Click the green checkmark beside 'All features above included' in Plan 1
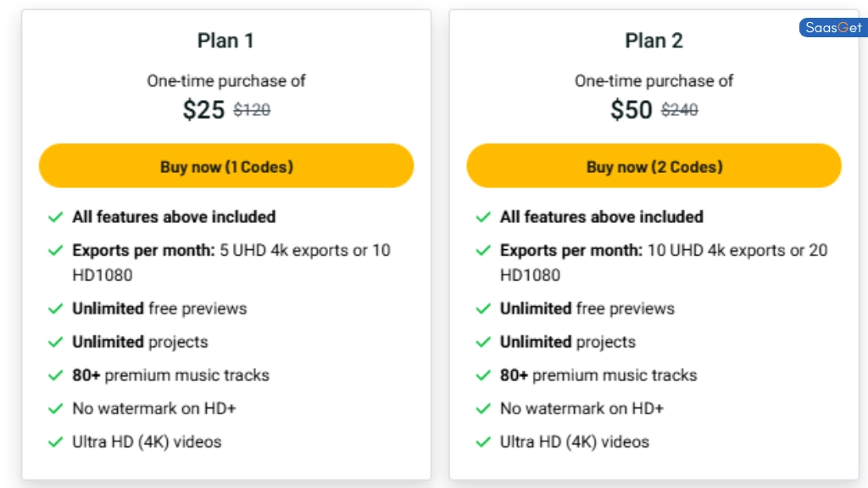 [55, 217]
